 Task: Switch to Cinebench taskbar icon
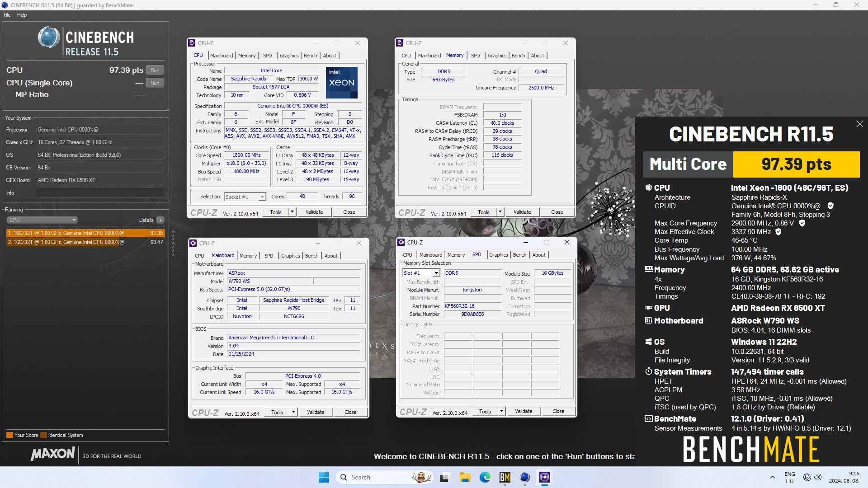click(524, 477)
